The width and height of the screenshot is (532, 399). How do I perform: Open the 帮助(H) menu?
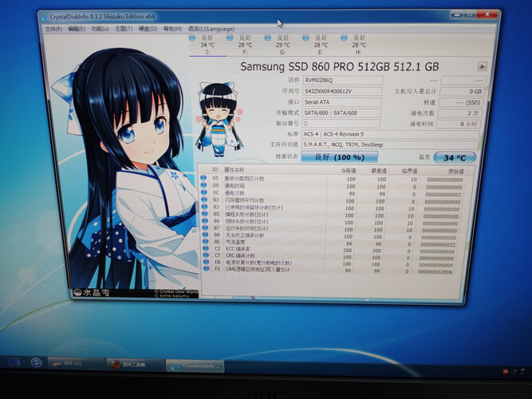click(x=173, y=29)
